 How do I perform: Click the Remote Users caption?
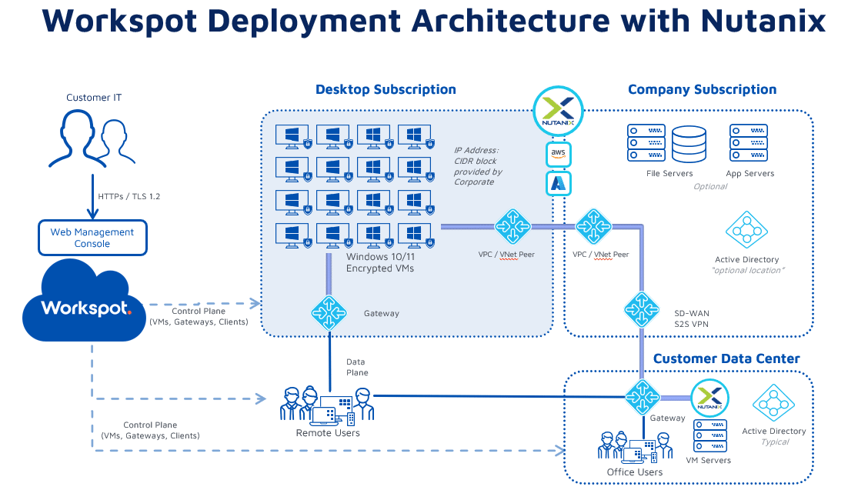coord(328,433)
